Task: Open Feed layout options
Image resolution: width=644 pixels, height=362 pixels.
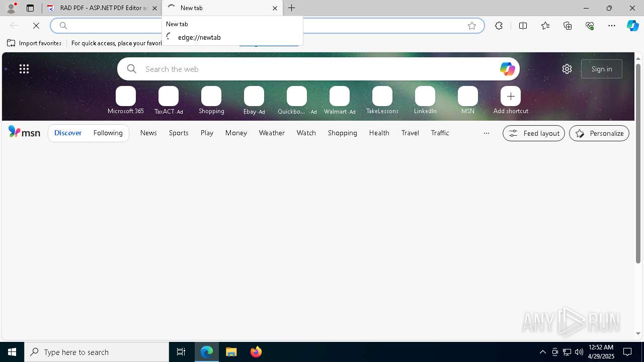Action: (534, 133)
